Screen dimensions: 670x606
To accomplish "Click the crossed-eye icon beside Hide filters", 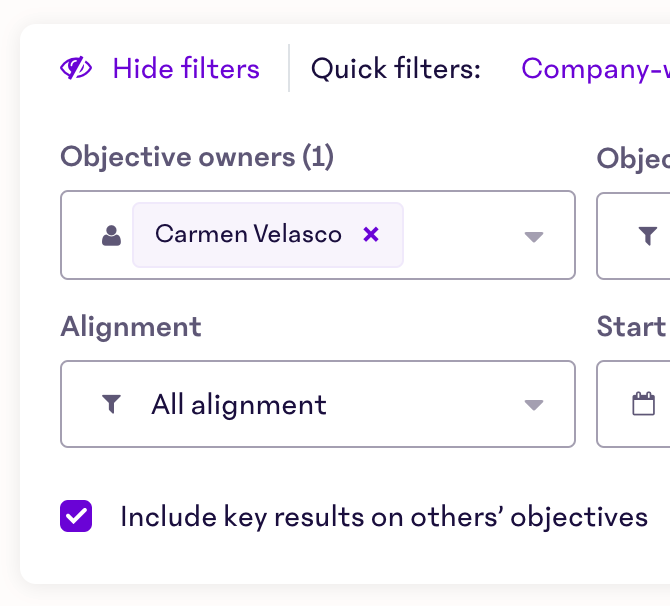I will [76, 69].
